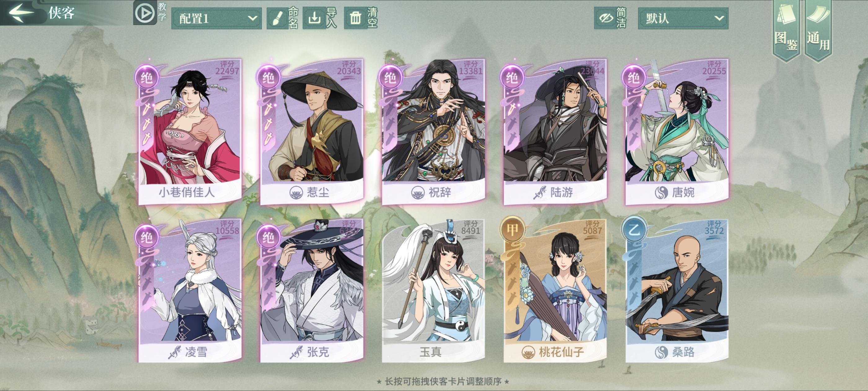
Task: Click the 甲 rank badge on 桃花仙子
Action: [x=512, y=230]
